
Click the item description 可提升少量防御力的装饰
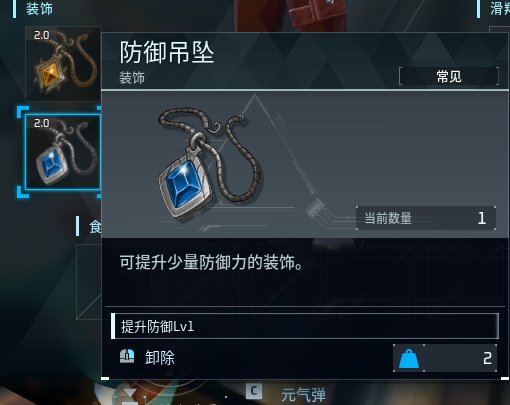pyautogui.click(x=211, y=262)
